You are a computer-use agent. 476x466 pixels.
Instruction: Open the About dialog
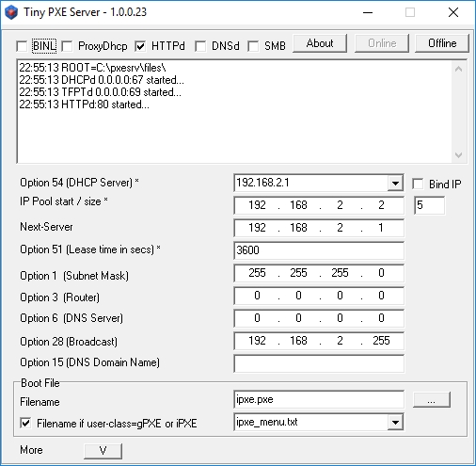click(320, 43)
